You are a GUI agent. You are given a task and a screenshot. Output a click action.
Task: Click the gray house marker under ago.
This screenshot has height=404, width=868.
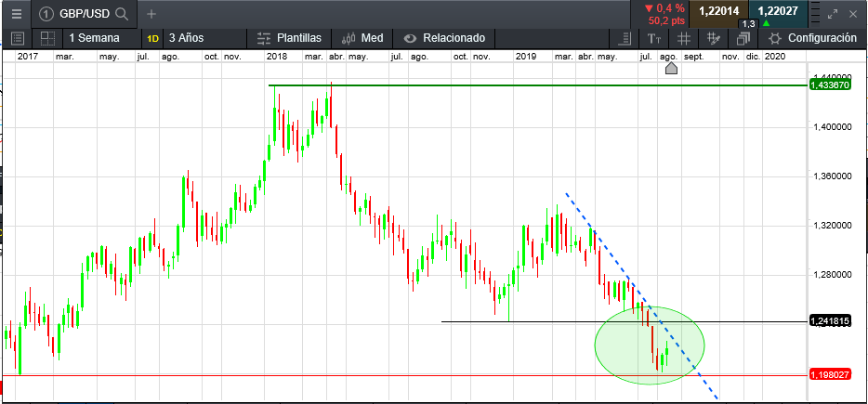pos(670,68)
